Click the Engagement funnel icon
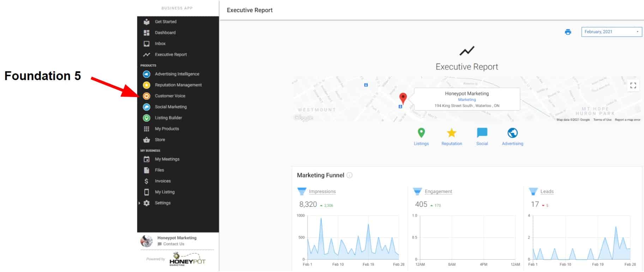 pos(417,192)
